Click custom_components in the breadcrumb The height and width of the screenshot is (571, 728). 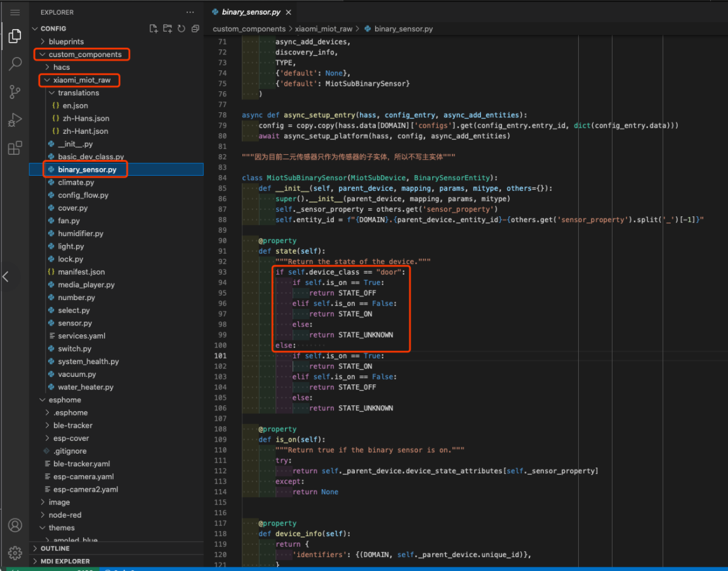(x=249, y=29)
